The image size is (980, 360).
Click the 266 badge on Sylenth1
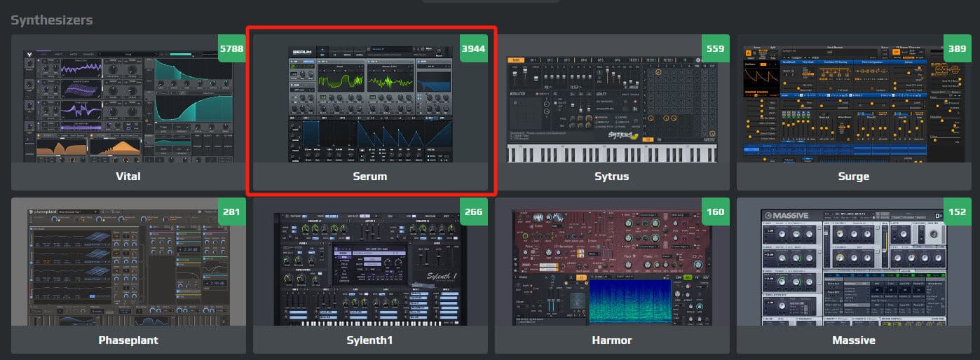[x=474, y=212]
